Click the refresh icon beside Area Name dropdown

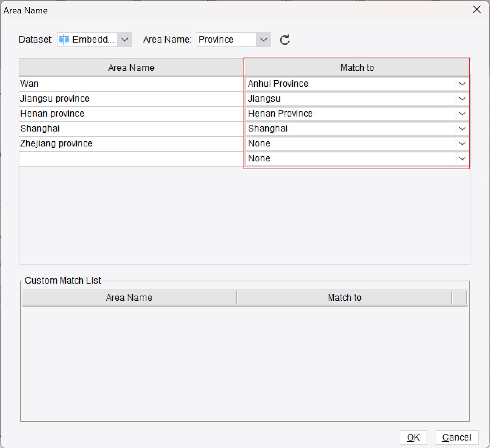(284, 40)
